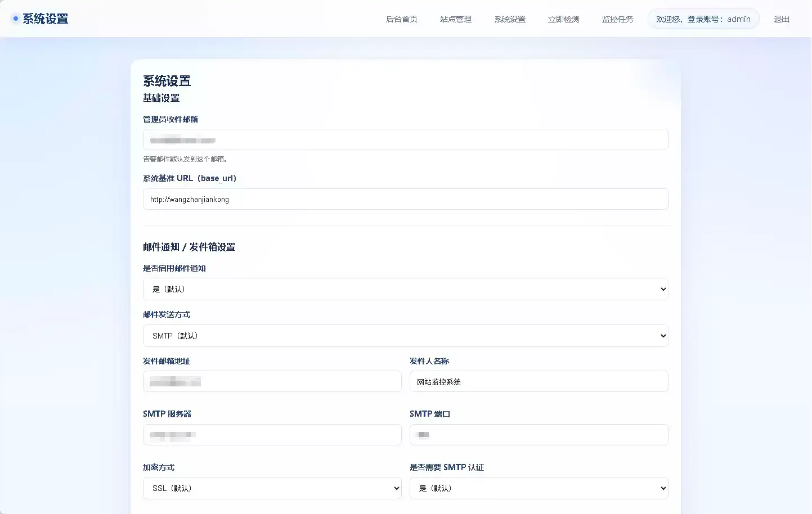Click 立即检测 to run a check
The width and height of the screenshot is (812, 514).
(563, 19)
